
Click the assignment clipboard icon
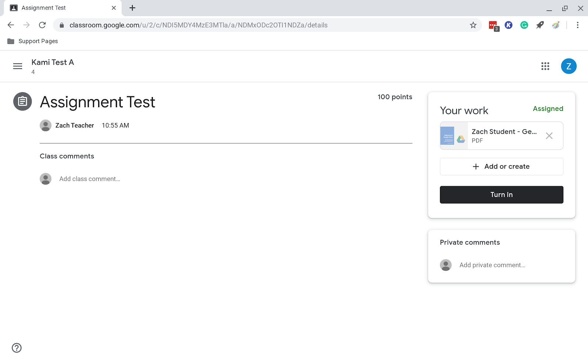pos(22,101)
